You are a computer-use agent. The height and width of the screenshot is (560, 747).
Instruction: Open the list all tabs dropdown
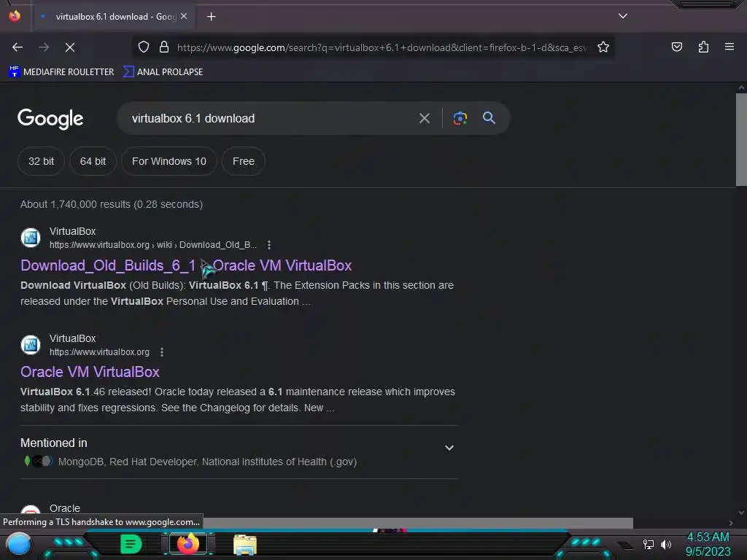(623, 16)
